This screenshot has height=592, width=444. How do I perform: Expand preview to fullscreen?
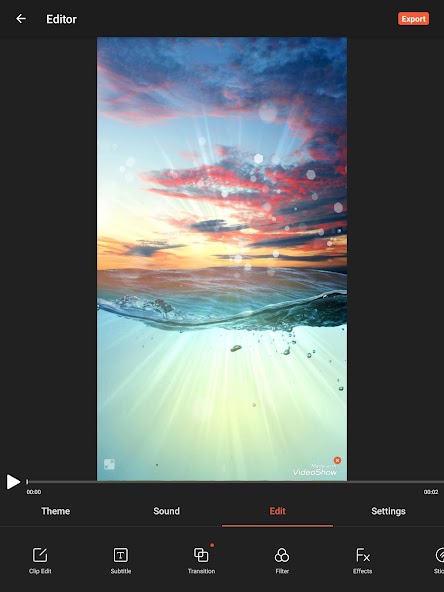[109, 464]
